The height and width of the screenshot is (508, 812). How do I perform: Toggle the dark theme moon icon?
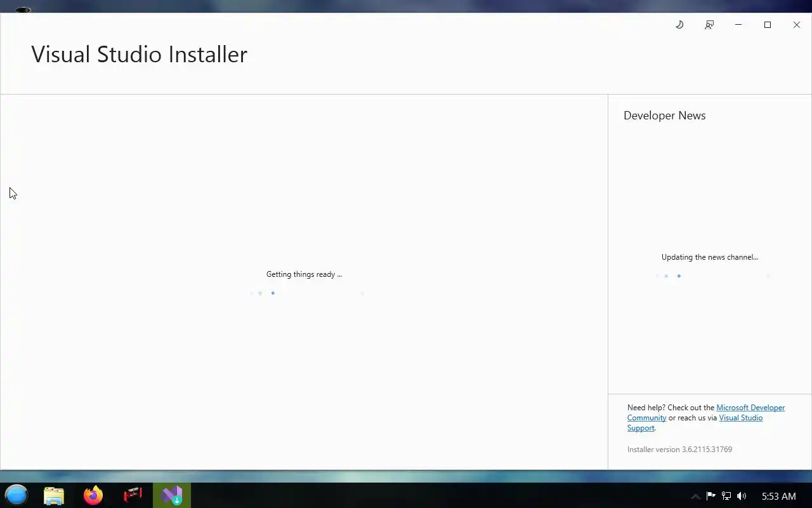pyautogui.click(x=679, y=25)
